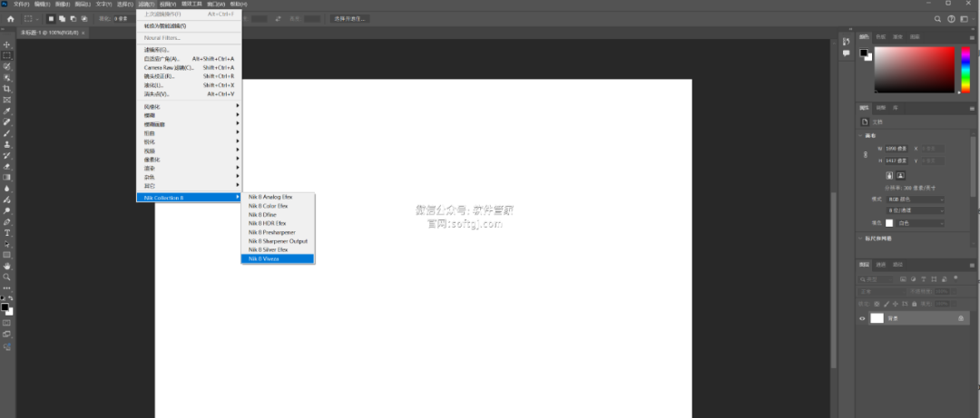The height and width of the screenshot is (418, 980).
Task: Select the Crop tool
Action: [x=7, y=89]
